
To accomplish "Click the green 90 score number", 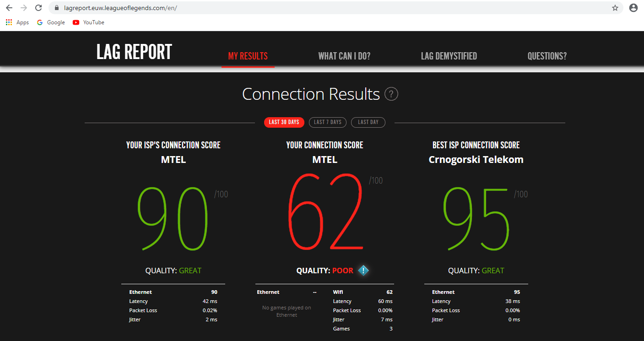I will click(x=173, y=218).
